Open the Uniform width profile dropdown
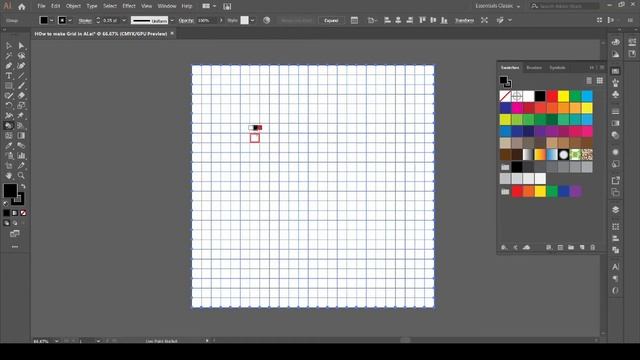 pyautogui.click(x=172, y=20)
